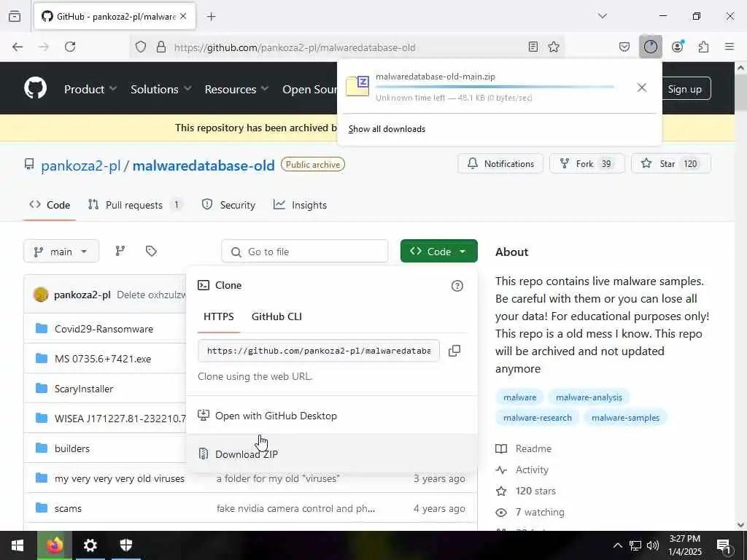This screenshot has width=747, height=560.
Task: Open the Extensions puzzle icon
Action: [703, 47]
